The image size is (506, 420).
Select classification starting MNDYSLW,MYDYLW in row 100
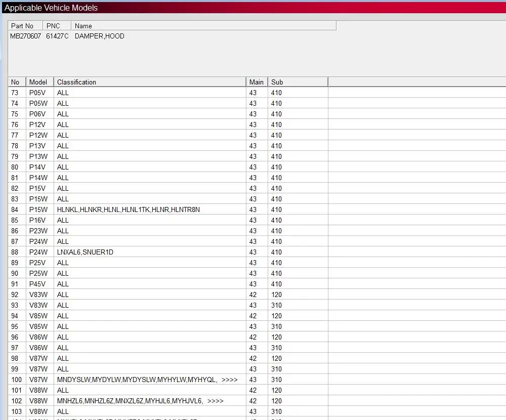[147, 380]
